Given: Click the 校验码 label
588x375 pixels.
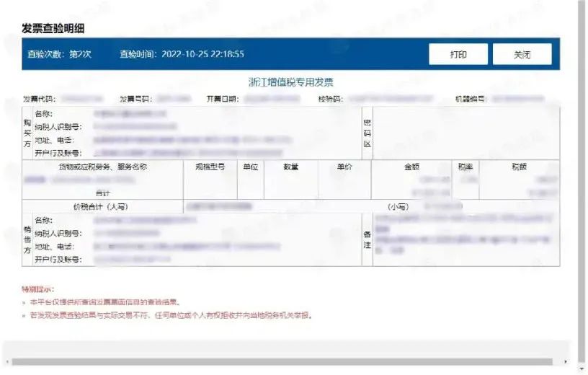Looking at the screenshot, I should pyautogui.click(x=330, y=99).
